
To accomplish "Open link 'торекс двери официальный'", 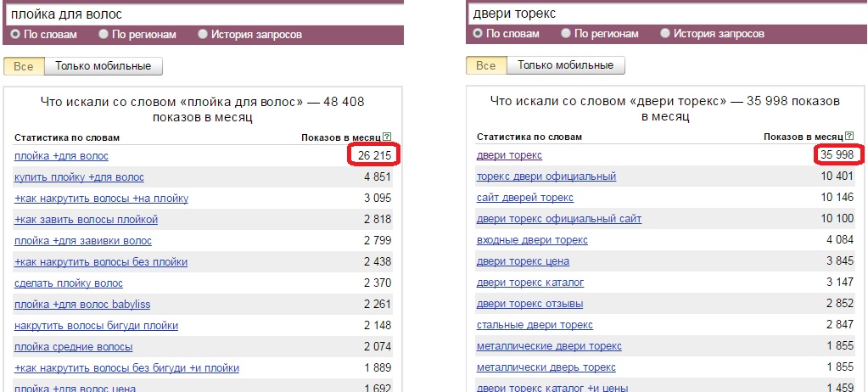I will click(546, 176).
